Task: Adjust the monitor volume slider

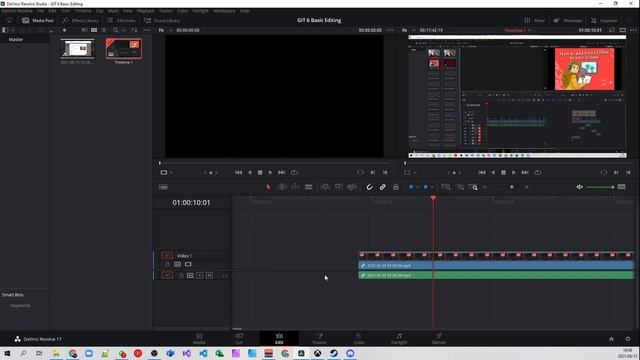Action: (600, 187)
